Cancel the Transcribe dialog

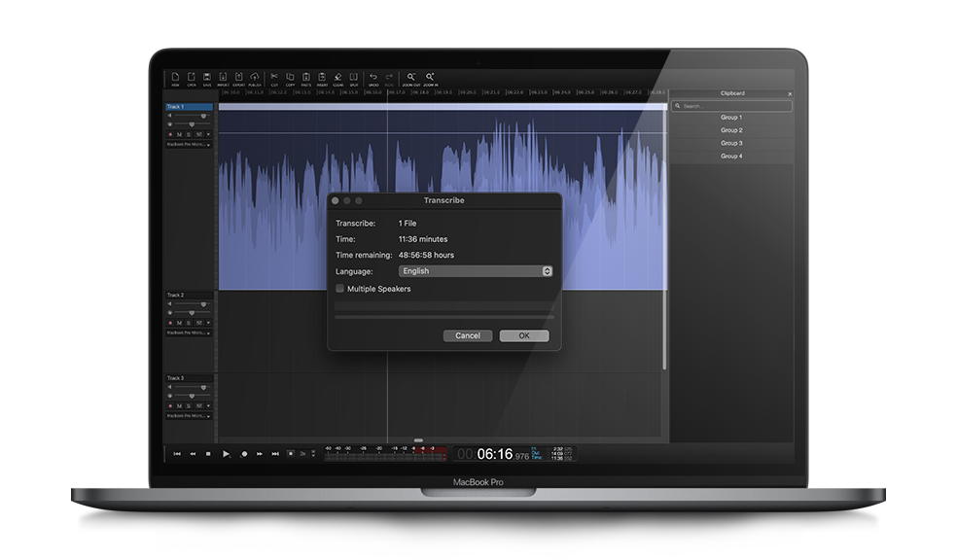coord(467,335)
